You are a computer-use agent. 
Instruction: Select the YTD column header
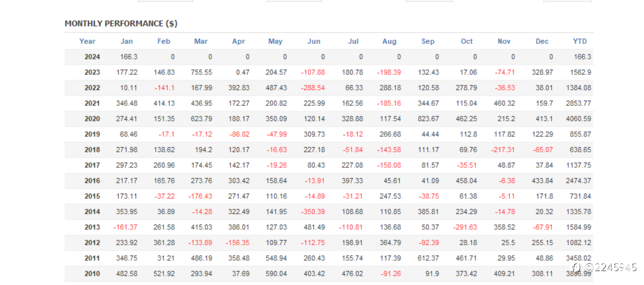tap(580, 41)
